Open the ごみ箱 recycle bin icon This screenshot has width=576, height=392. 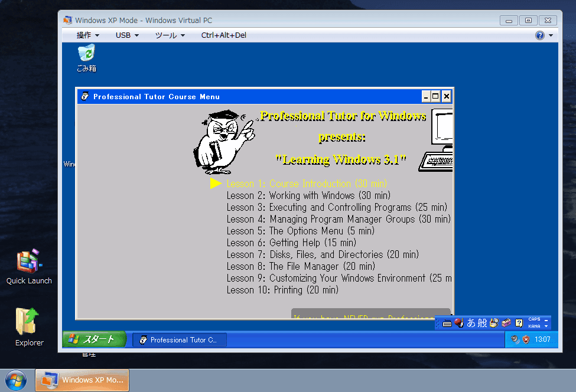tap(86, 58)
